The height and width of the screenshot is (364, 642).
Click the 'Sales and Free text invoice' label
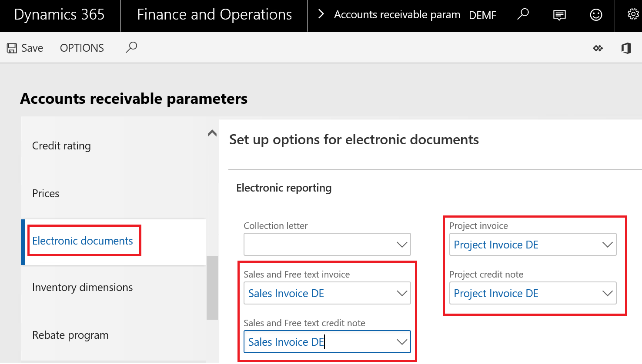click(297, 275)
